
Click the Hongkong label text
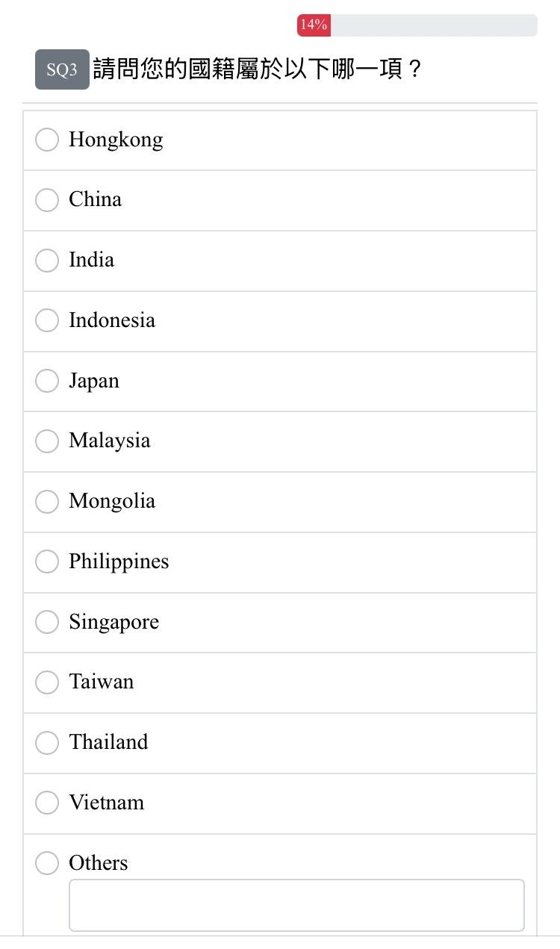116,140
